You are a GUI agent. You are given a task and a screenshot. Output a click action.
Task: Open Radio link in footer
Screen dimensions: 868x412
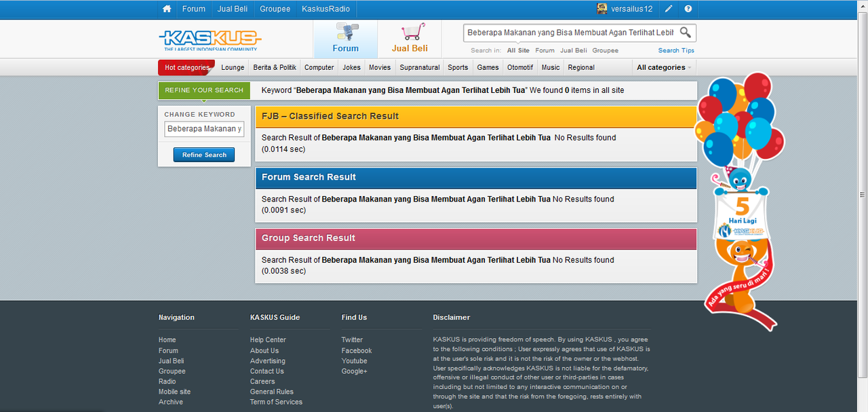pyautogui.click(x=167, y=381)
